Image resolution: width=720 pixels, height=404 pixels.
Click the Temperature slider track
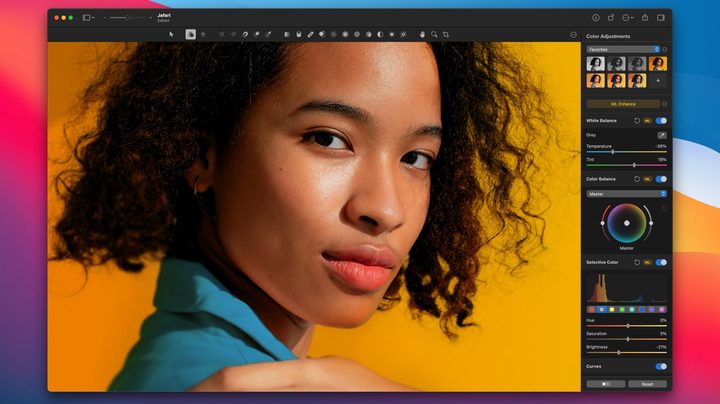pyautogui.click(x=626, y=152)
